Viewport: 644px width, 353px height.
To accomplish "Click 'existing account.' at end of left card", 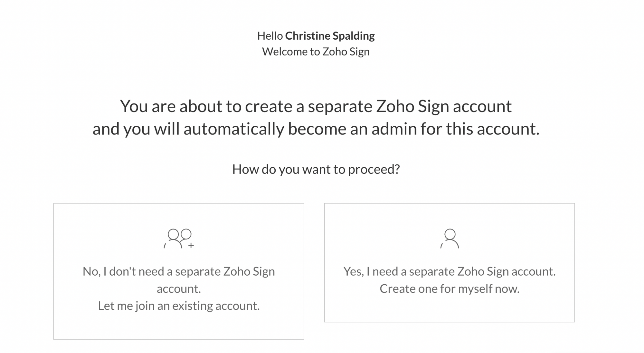I will point(216,306).
